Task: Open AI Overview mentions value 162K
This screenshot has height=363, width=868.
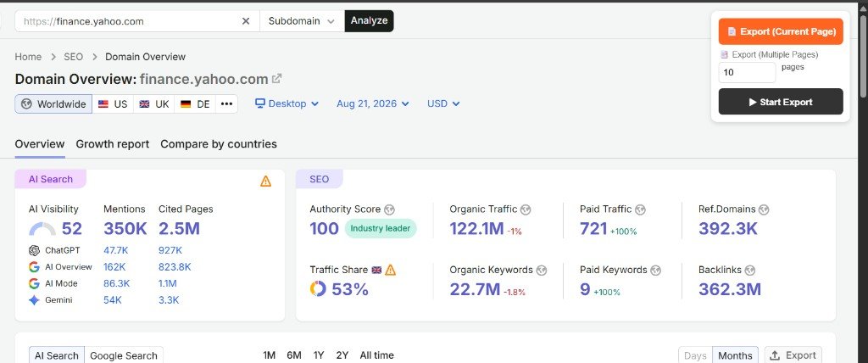Action: 114,267
